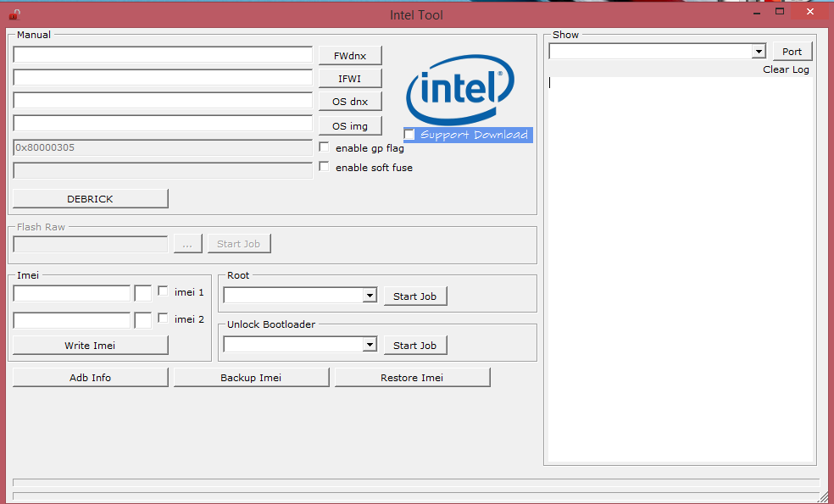This screenshot has height=504, width=834.
Task: Click Start Job in Root section
Action: click(415, 296)
